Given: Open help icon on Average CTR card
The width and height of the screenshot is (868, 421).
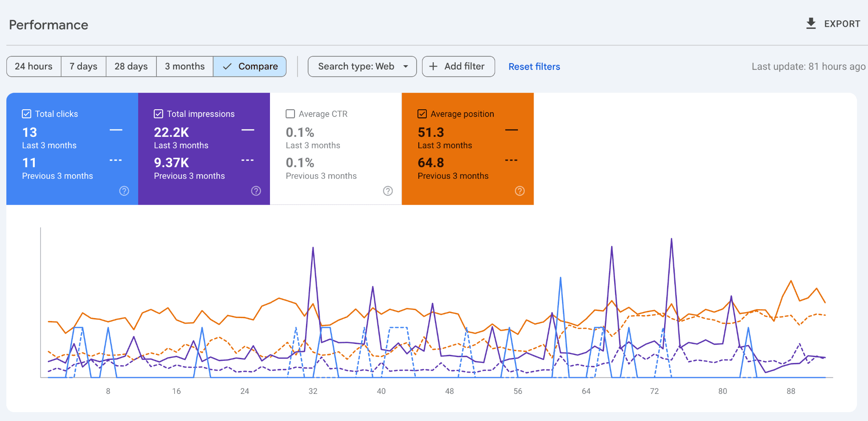Looking at the screenshot, I should (x=388, y=191).
